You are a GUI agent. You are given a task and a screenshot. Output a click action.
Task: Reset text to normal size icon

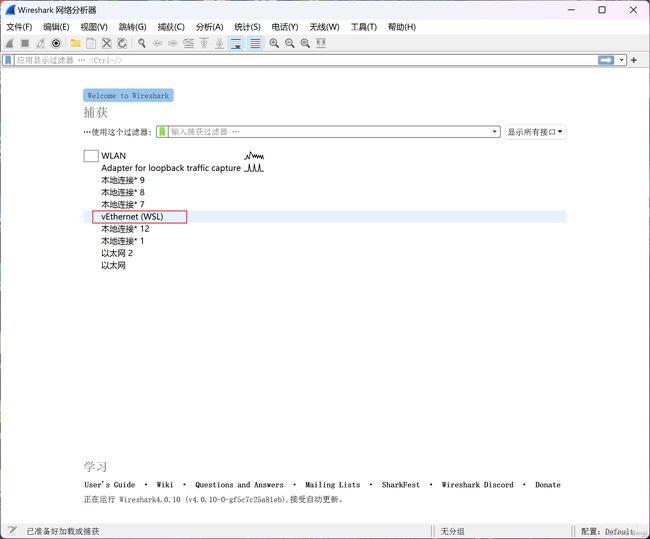[x=306, y=43]
